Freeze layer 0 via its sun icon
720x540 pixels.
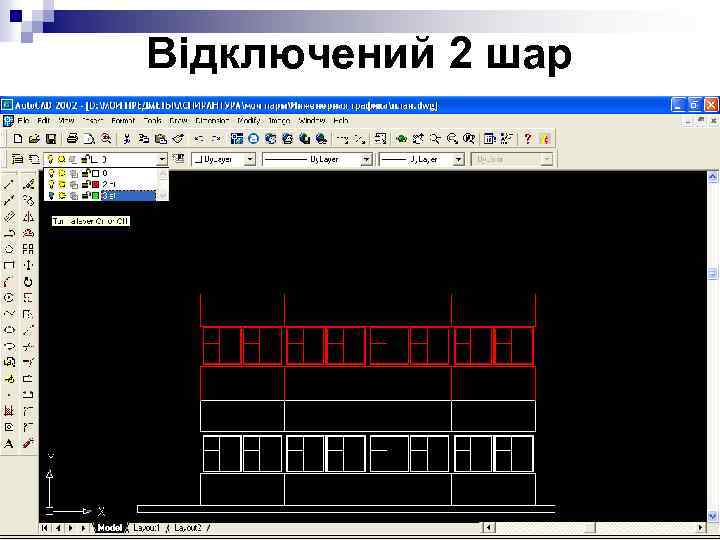pyautogui.click(x=62, y=173)
